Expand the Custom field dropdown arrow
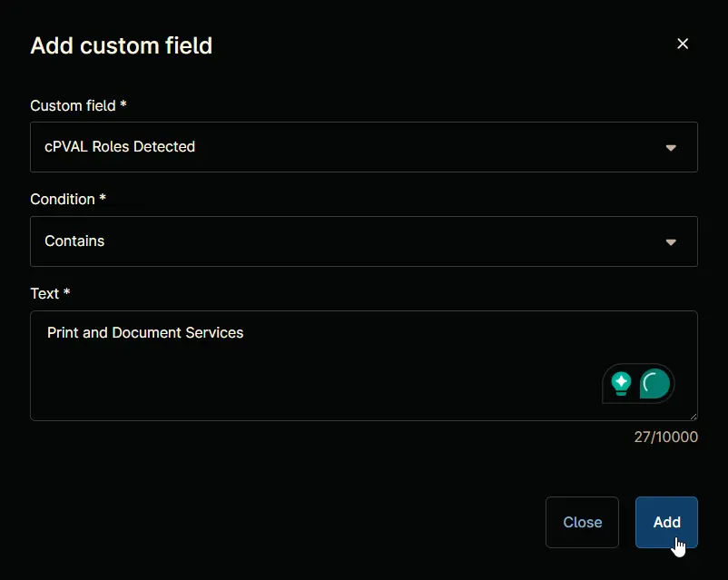The height and width of the screenshot is (580, 728). coord(671,148)
